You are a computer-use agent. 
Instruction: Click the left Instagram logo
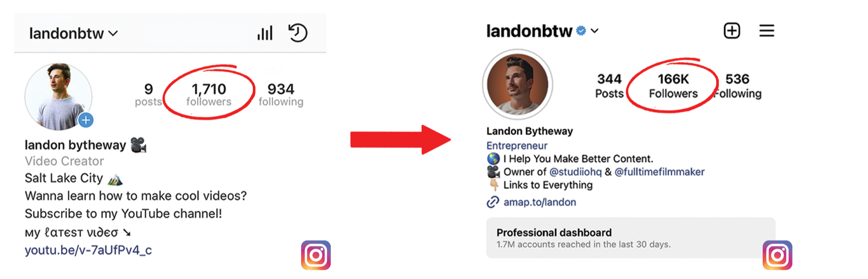[x=316, y=255]
